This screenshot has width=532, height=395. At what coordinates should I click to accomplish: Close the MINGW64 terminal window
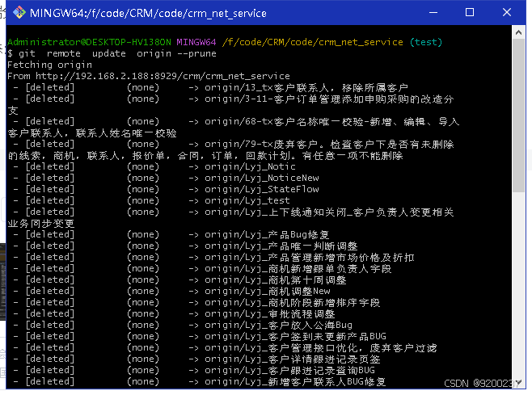tap(507, 13)
